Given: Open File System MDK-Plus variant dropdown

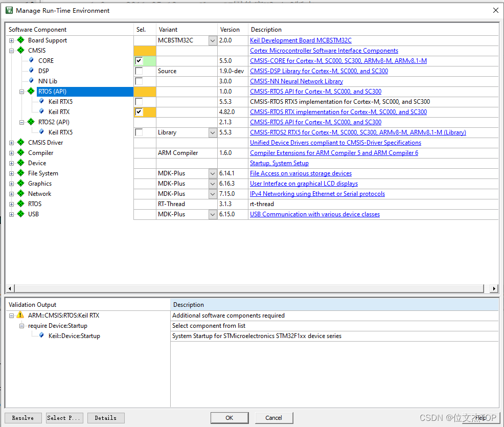Looking at the screenshot, I should click(213, 173).
